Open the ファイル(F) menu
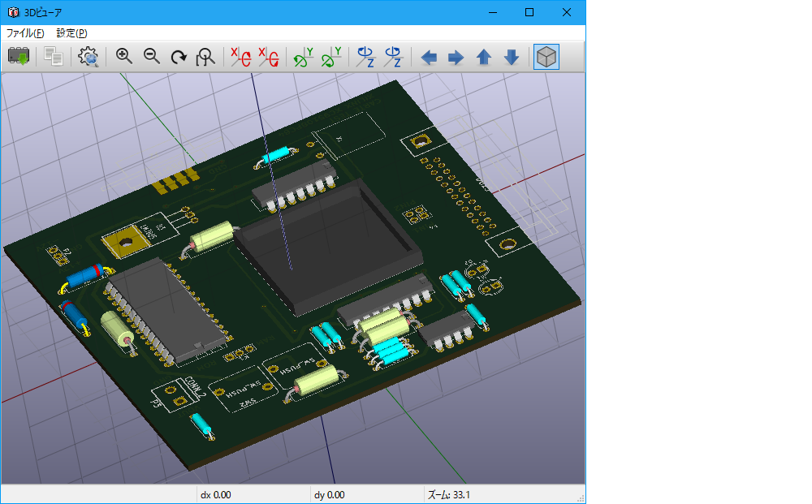This screenshot has height=504, width=812. 25,33
